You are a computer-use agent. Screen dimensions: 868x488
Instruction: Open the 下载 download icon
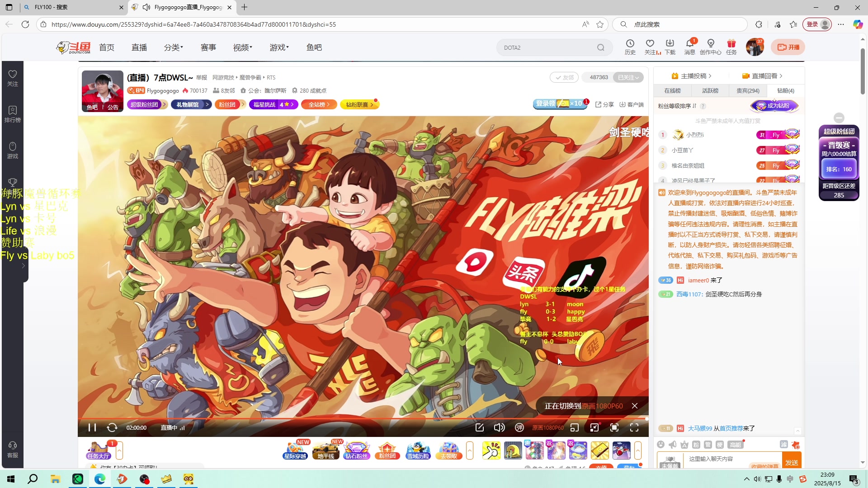670,47
